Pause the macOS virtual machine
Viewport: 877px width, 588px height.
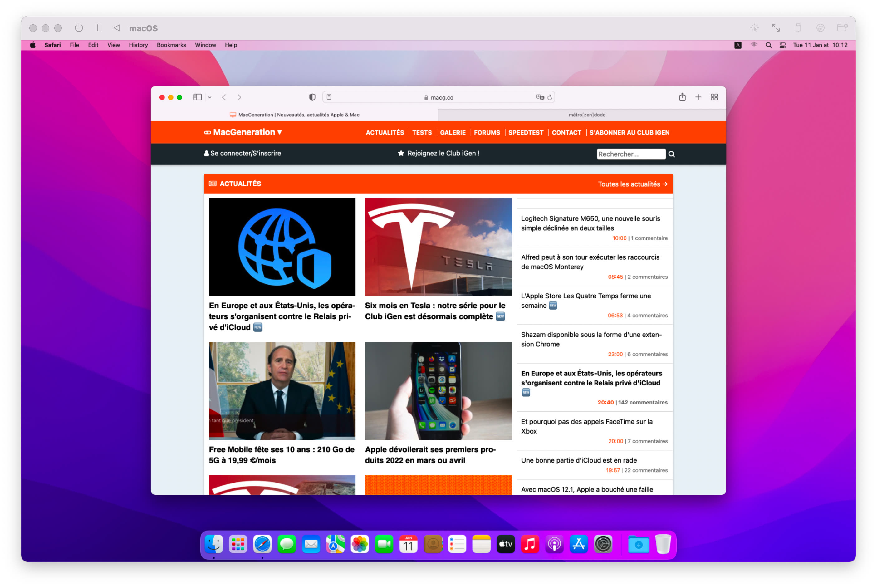99,28
